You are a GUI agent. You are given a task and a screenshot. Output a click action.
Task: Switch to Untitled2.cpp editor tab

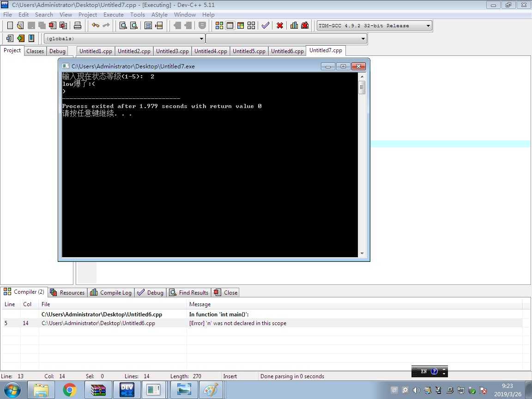point(134,51)
